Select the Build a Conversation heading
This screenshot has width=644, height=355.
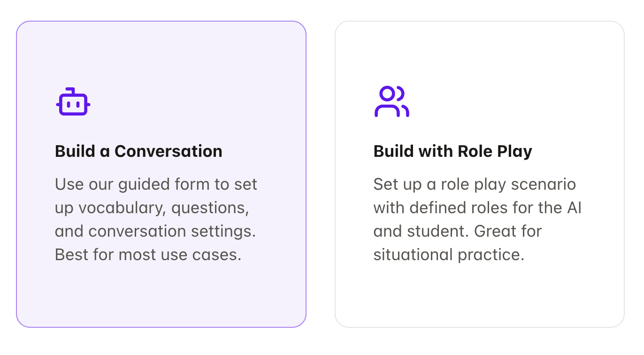point(138,151)
